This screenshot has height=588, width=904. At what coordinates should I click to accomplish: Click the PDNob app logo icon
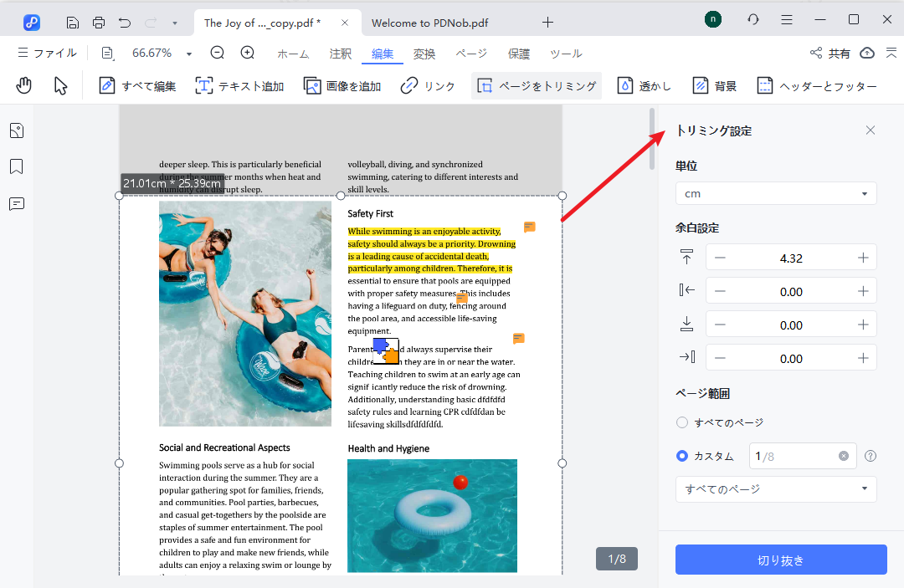32,23
